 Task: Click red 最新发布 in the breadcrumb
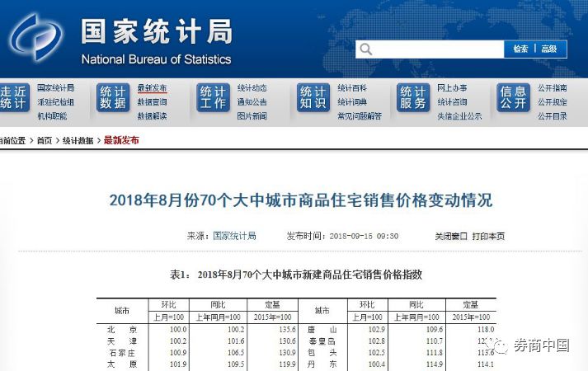pyautogui.click(x=121, y=140)
